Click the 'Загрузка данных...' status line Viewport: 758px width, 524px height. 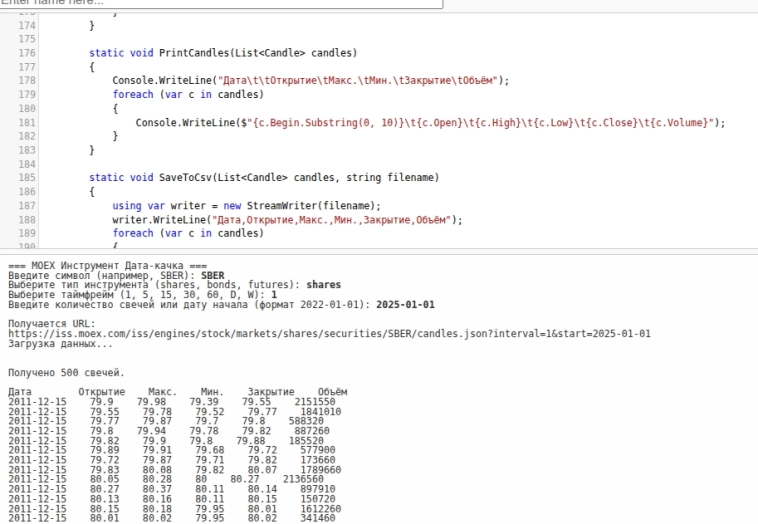coord(60,343)
